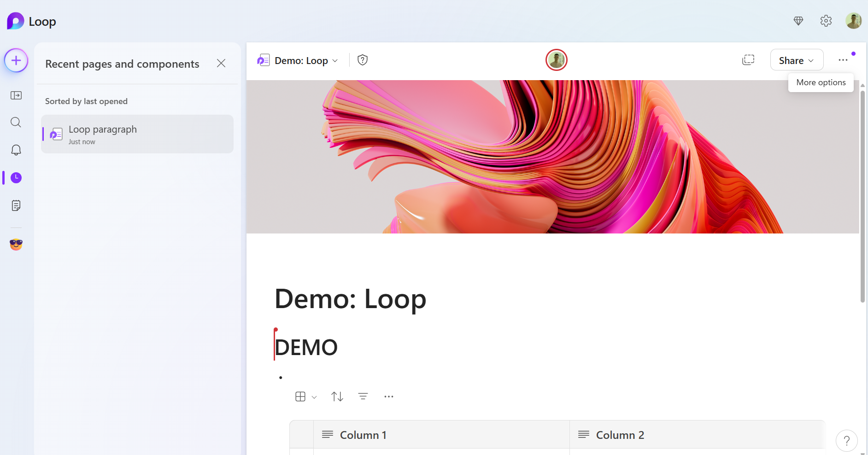Open the sidebar panel toggle icon
The image size is (868, 455).
[16, 95]
